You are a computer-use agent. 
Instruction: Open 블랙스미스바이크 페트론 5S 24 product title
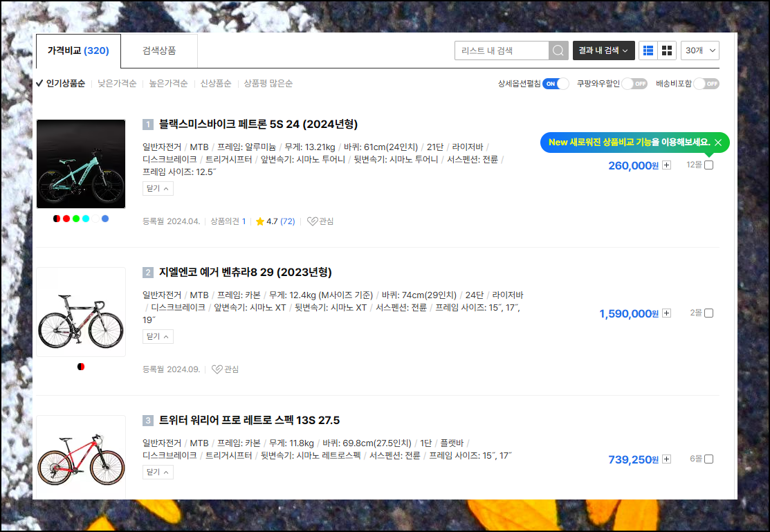click(258, 125)
